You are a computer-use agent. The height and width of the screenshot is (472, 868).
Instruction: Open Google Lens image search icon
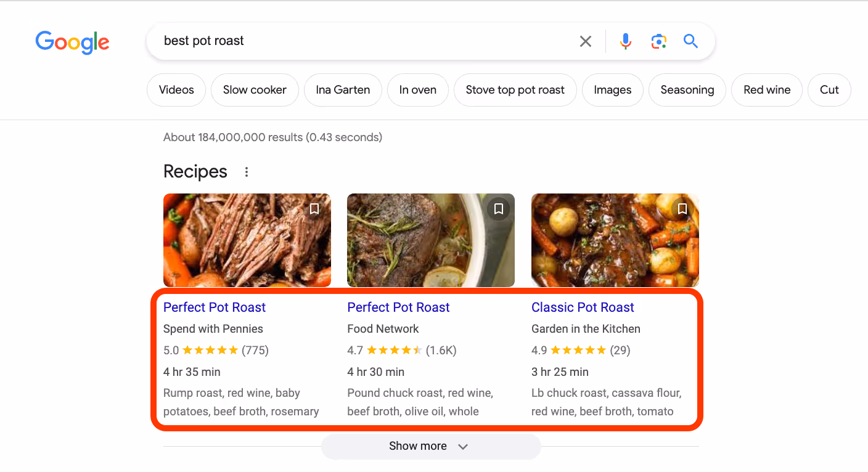(x=659, y=41)
